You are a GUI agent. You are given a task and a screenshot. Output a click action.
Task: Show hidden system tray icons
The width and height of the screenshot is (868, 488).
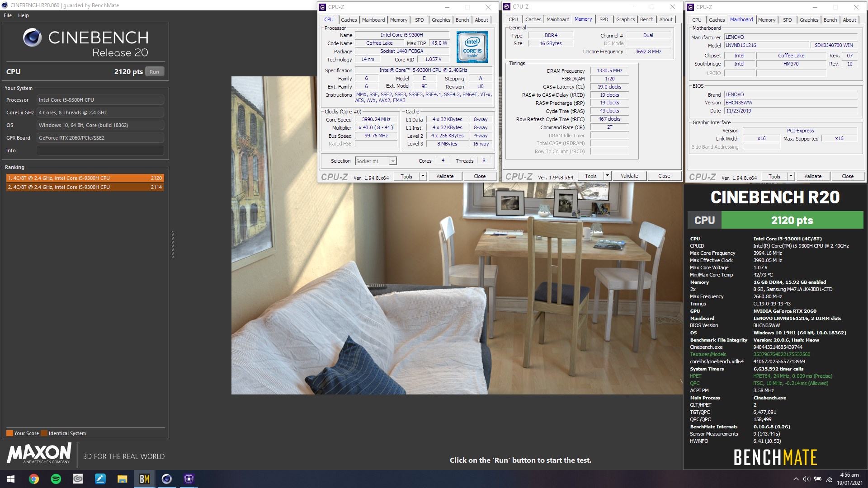796,479
